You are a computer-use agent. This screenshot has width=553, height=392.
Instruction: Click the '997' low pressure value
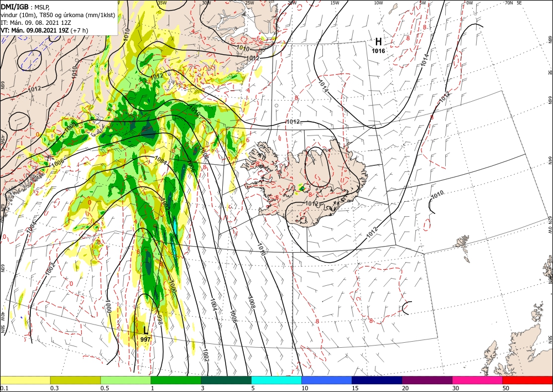pos(145,339)
